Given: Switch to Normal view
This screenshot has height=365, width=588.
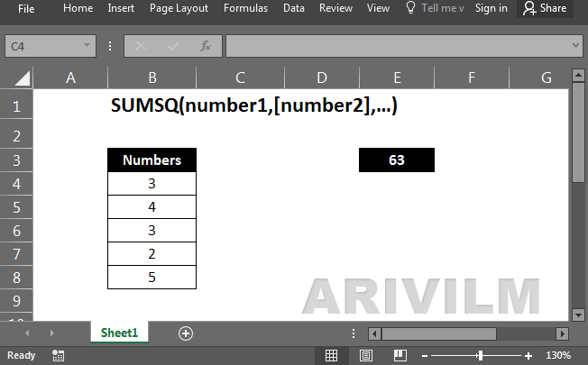Looking at the screenshot, I should 332,355.
